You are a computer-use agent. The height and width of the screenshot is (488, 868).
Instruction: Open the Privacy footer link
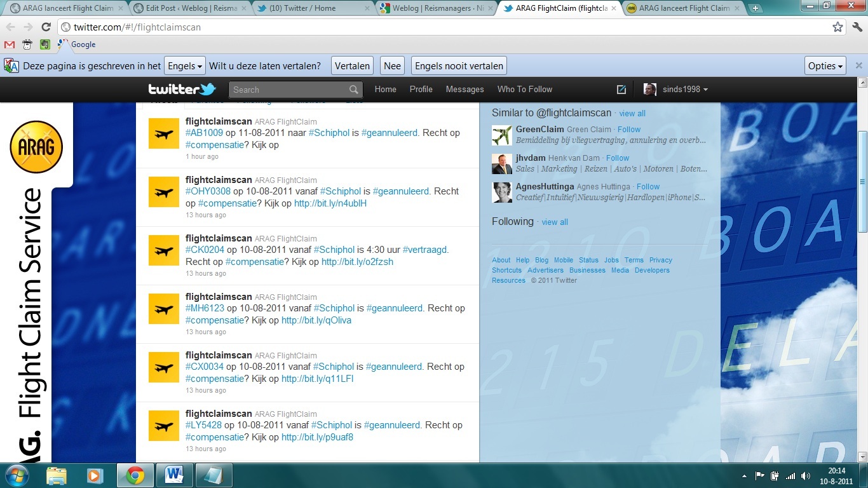[x=661, y=260]
